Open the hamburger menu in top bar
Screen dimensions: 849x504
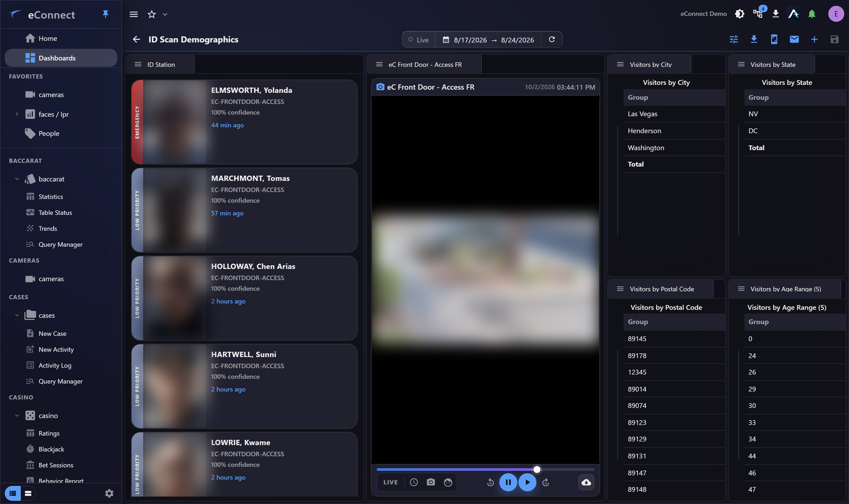[134, 14]
